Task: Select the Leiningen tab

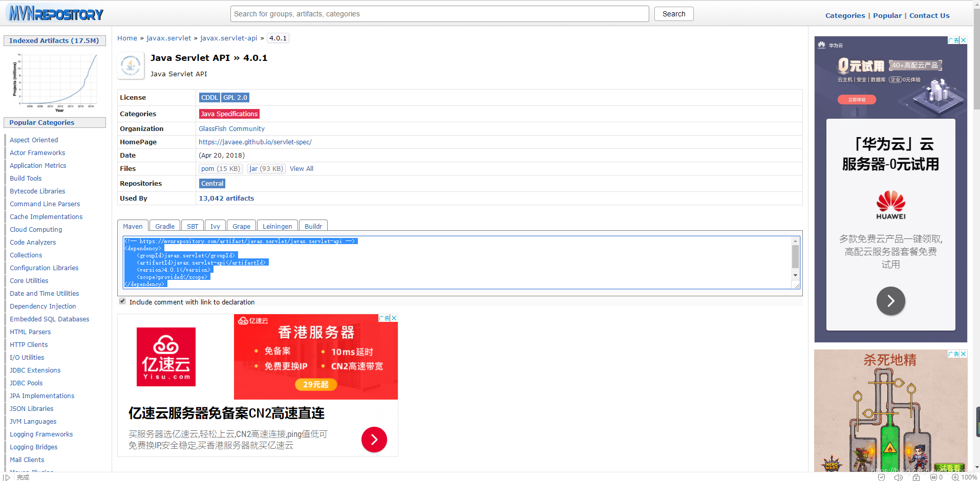Action: click(277, 226)
